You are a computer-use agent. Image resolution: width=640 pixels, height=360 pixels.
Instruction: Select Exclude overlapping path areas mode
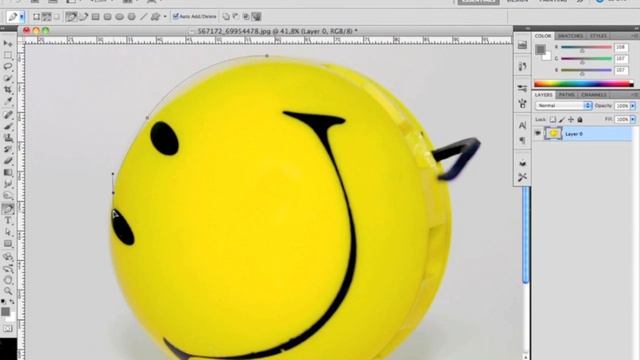(256, 17)
